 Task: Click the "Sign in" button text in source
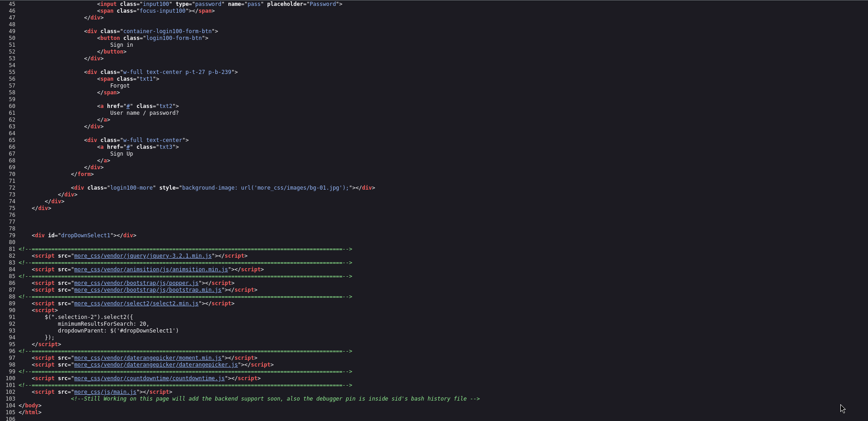121,45
